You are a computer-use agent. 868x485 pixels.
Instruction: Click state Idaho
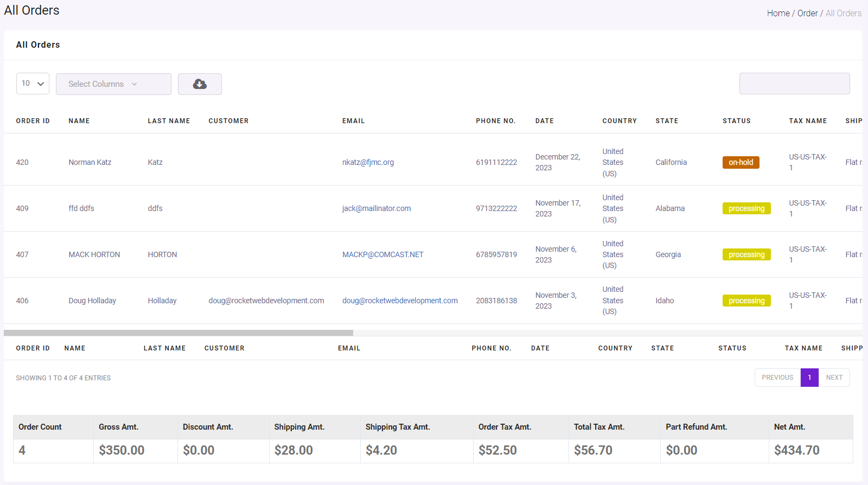[665, 301]
